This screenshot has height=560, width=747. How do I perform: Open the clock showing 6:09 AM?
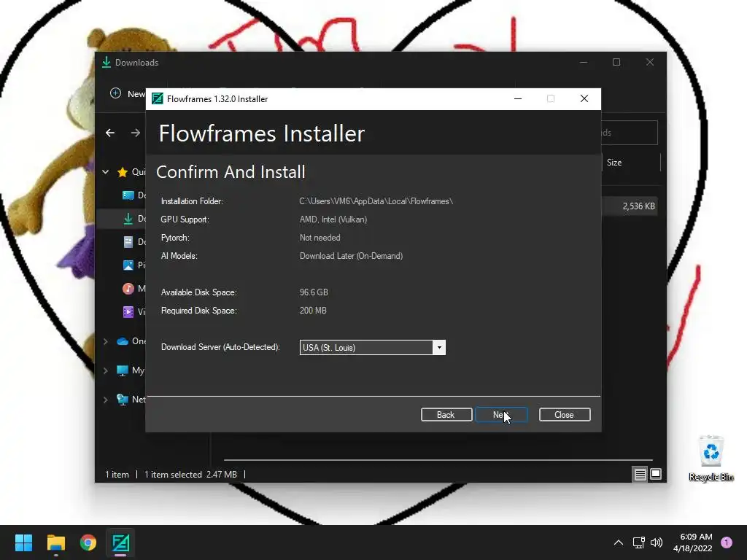point(693,542)
